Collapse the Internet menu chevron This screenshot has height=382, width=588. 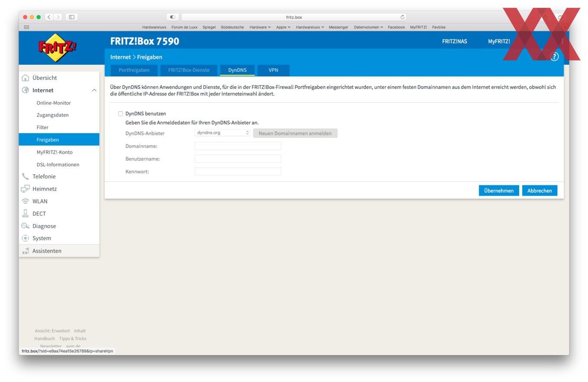tap(94, 90)
